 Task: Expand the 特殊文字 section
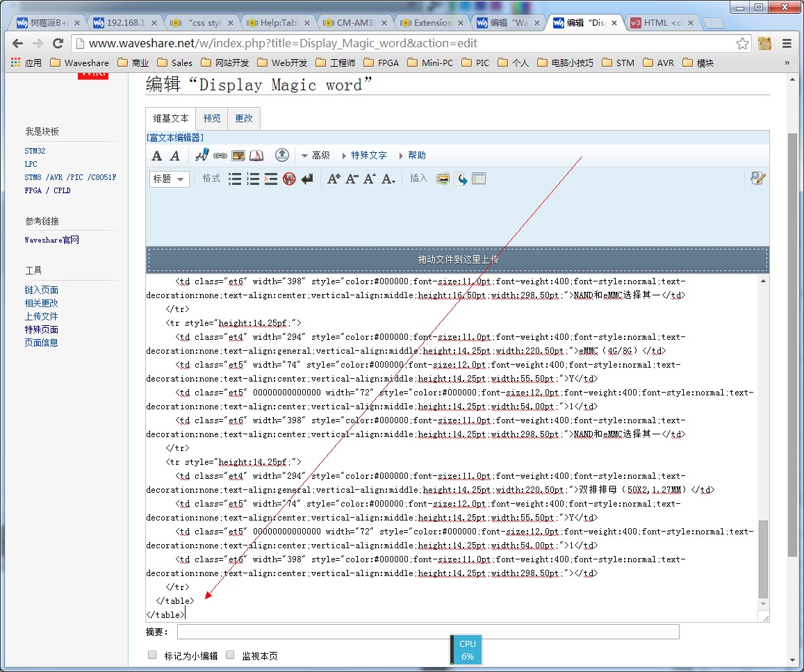pyautogui.click(x=365, y=155)
